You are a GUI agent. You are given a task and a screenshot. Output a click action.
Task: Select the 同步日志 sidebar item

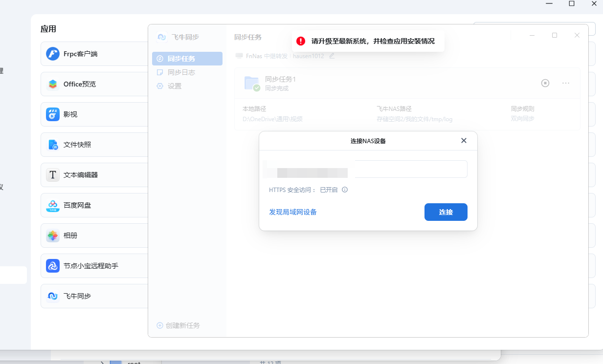187,72
